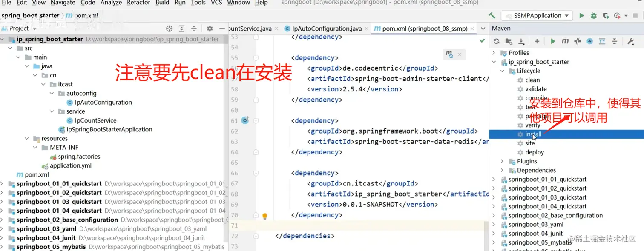Open the Tools menu

pos(198,3)
